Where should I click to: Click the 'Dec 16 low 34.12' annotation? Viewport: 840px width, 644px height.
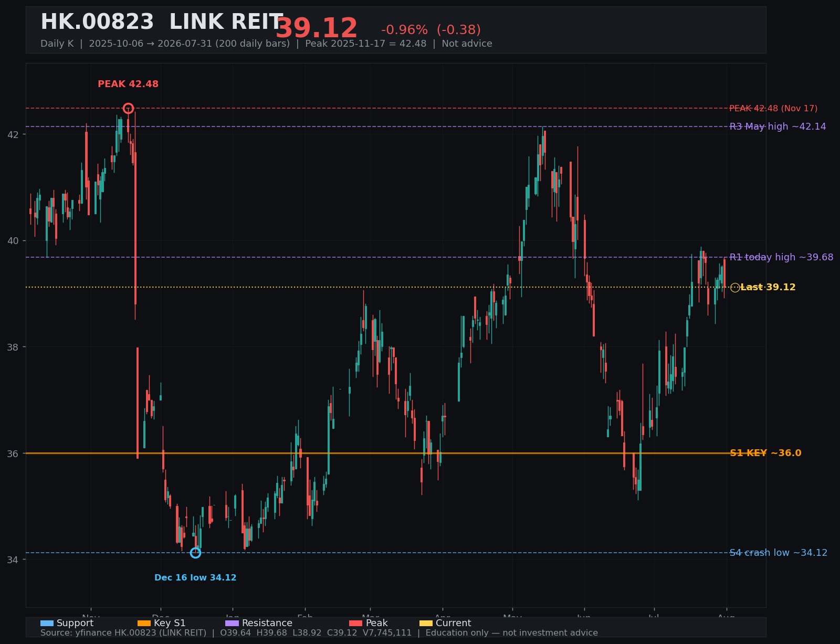195,578
